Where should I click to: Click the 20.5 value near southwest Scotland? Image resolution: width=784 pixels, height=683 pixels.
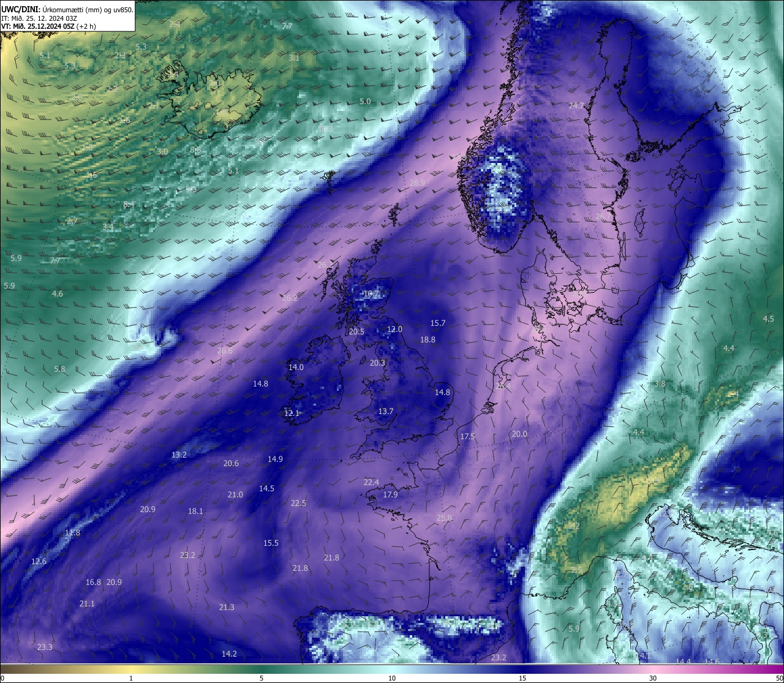pos(356,331)
